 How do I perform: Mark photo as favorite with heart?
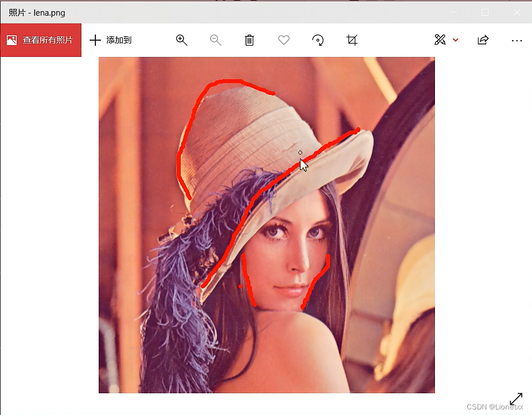[x=284, y=40]
